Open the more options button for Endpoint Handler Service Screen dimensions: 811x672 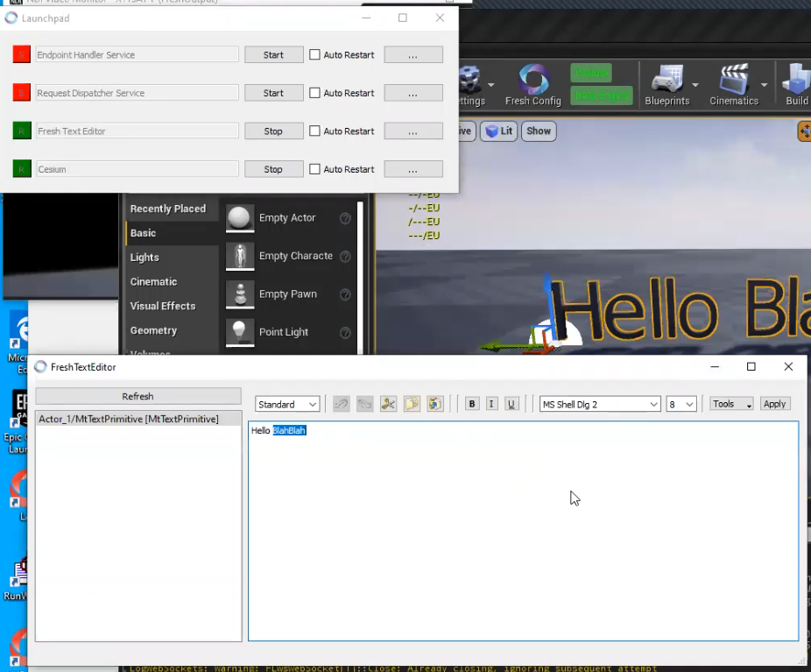413,55
